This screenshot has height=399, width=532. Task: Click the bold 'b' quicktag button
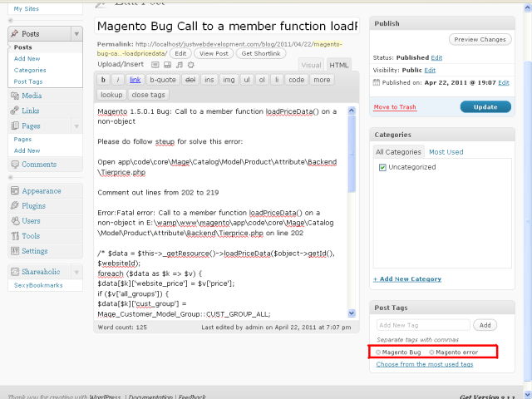point(103,80)
